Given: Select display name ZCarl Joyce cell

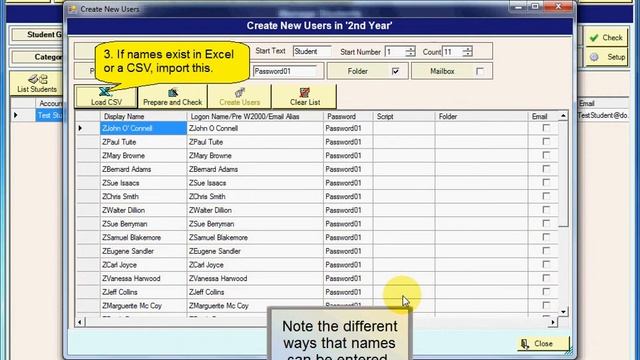Looking at the screenshot, I should click(x=143, y=265).
